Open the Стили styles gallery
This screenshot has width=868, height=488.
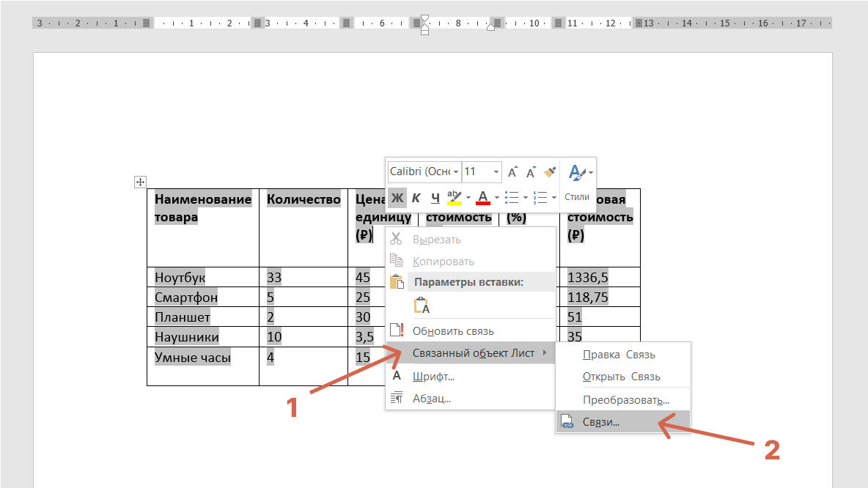point(578,182)
